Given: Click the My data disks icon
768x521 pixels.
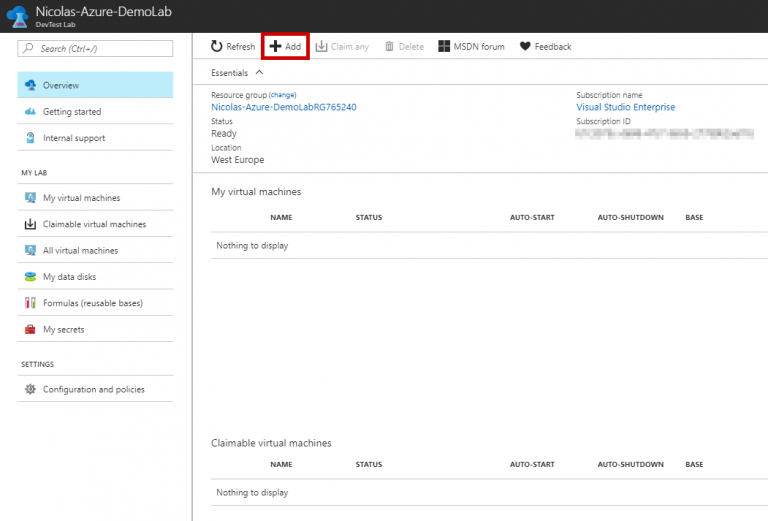Looking at the screenshot, I should [30, 277].
